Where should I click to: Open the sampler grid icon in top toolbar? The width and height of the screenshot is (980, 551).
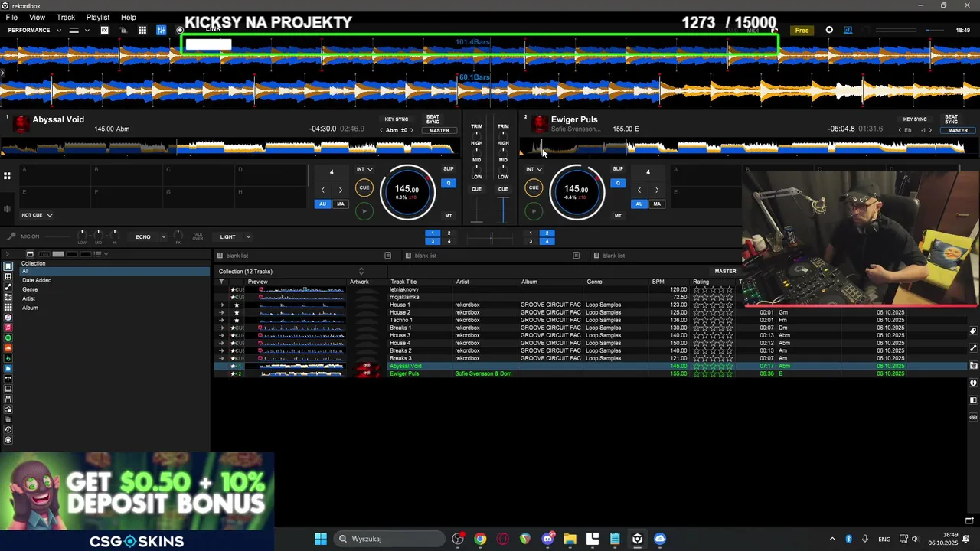coord(142,30)
